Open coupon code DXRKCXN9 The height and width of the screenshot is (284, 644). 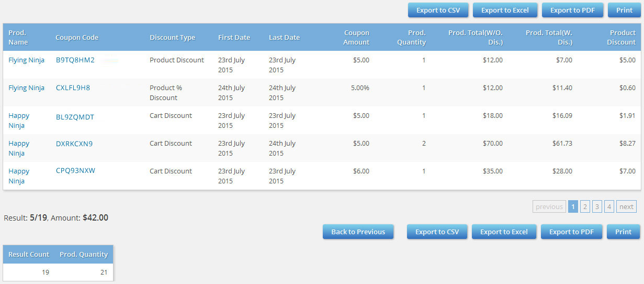(x=74, y=143)
